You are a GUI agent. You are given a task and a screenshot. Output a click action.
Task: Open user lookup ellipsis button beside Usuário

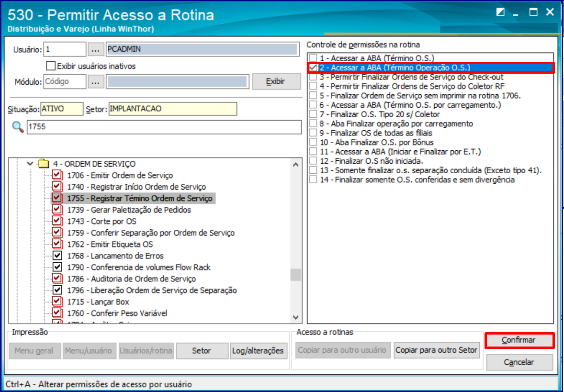(x=95, y=49)
